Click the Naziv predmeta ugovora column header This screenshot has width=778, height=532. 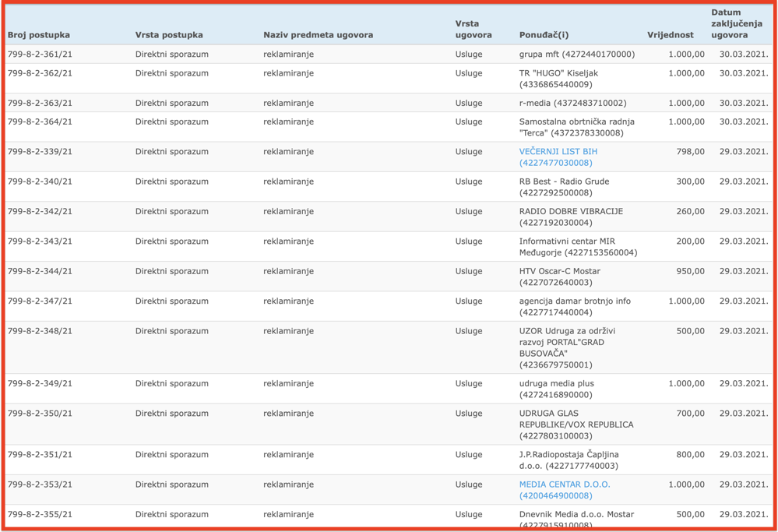pos(318,35)
